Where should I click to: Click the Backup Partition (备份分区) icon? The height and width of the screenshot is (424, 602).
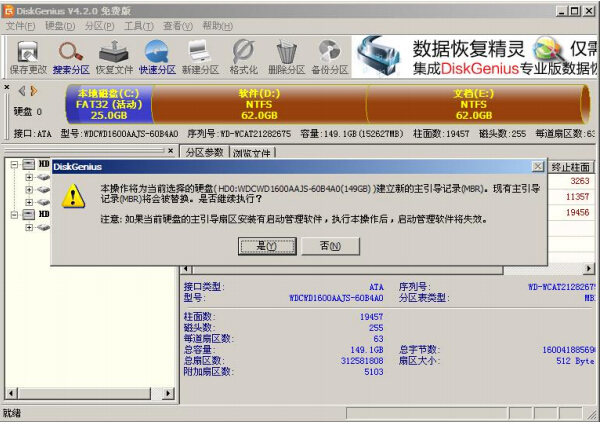tap(329, 58)
